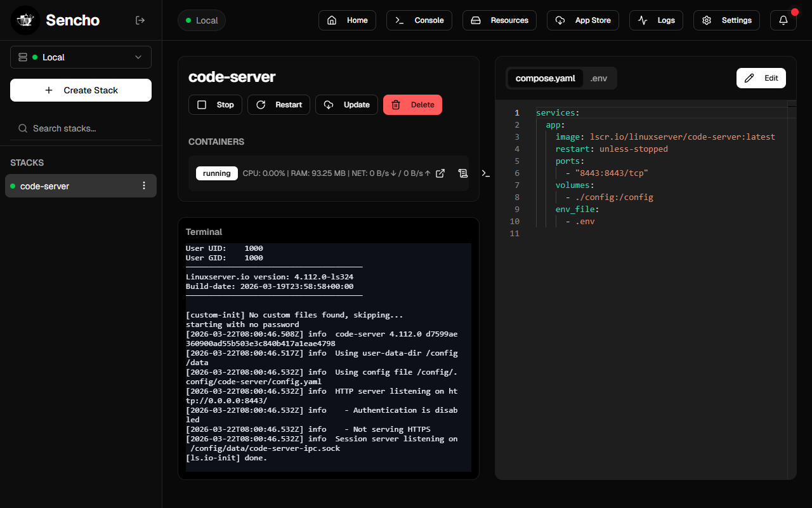
Task: Click the ./config:/config volume line
Action: point(609,197)
